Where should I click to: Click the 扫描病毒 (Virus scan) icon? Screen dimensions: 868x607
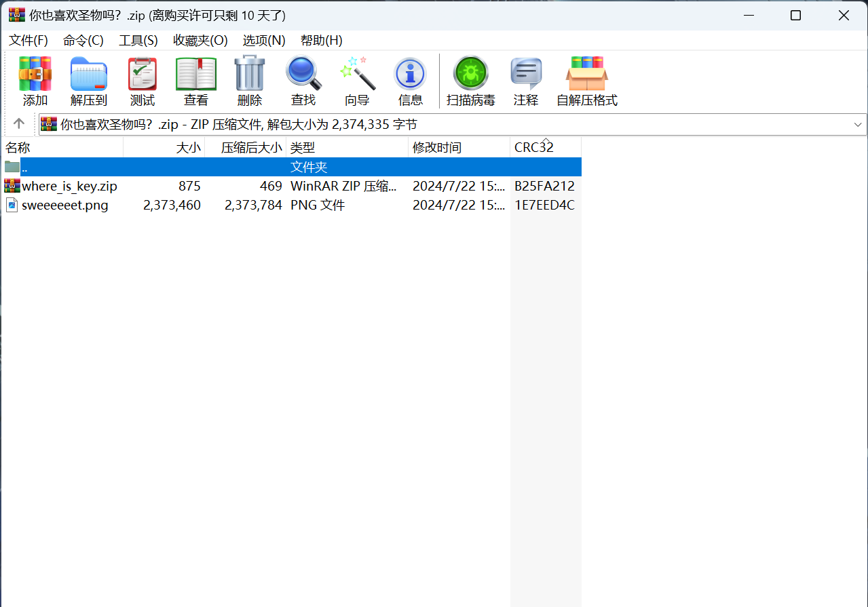pos(471,73)
